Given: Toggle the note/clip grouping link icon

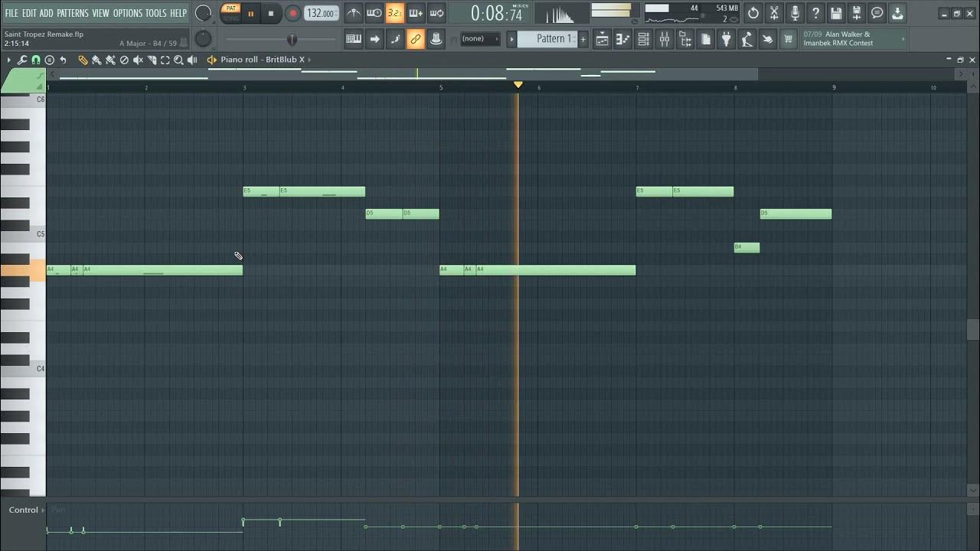Looking at the screenshot, I should [416, 39].
